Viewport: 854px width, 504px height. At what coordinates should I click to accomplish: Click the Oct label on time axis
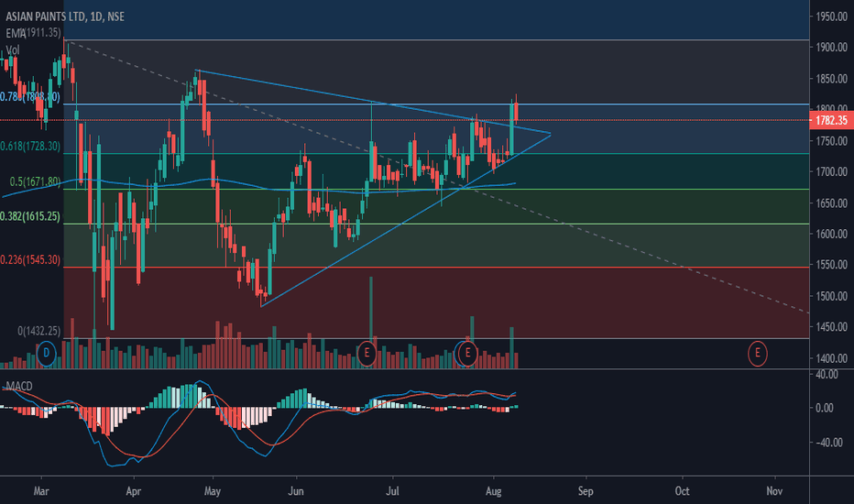tap(682, 491)
